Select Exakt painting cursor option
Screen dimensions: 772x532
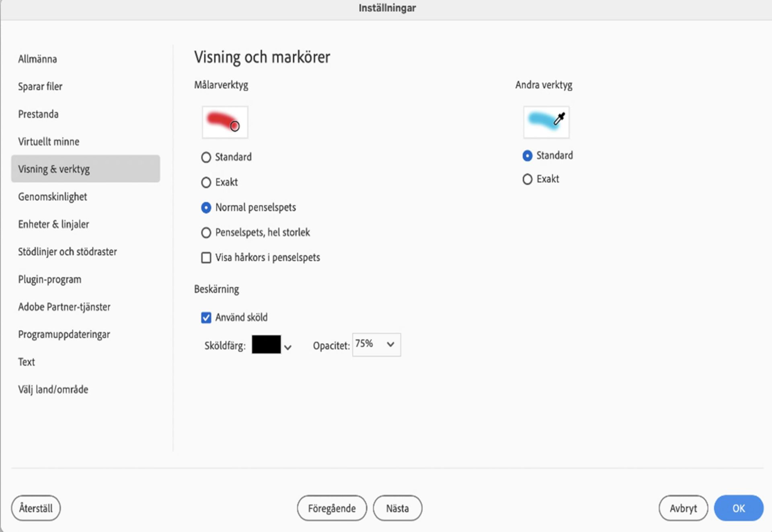tap(206, 182)
